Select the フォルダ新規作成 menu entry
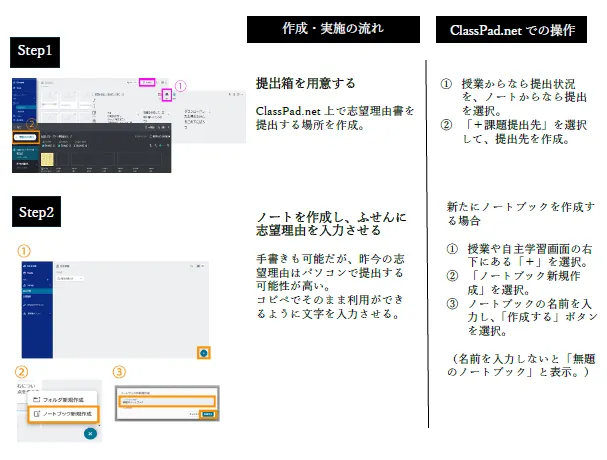The width and height of the screenshot is (607, 460). pyautogui.click(x=64, y=398)
